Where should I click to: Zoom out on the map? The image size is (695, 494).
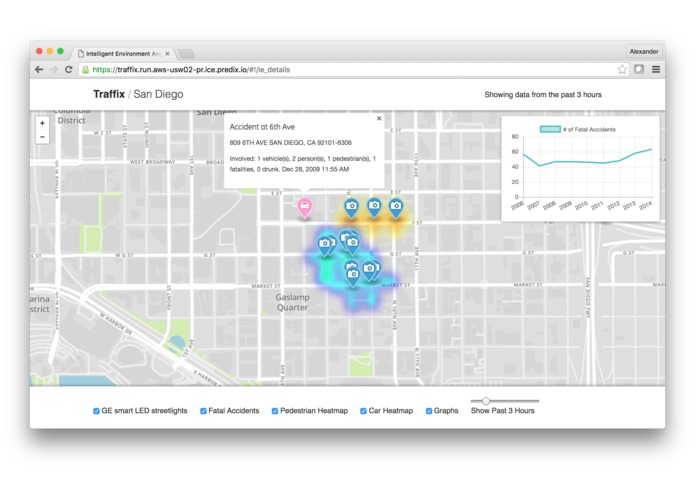[x=43, y=137]
